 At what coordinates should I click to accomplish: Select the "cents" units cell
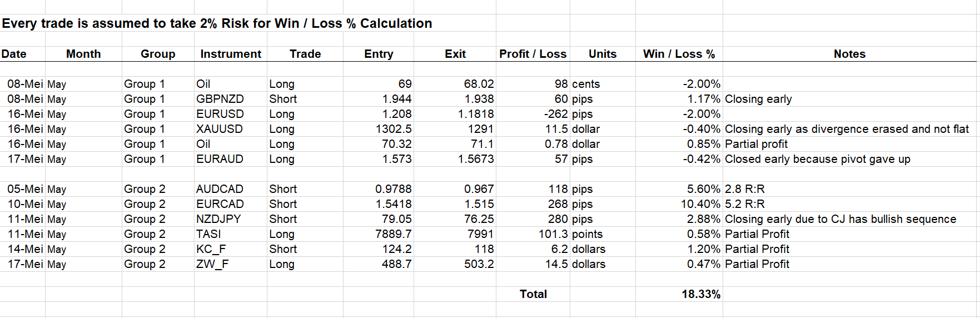click(x=586, y=84)
